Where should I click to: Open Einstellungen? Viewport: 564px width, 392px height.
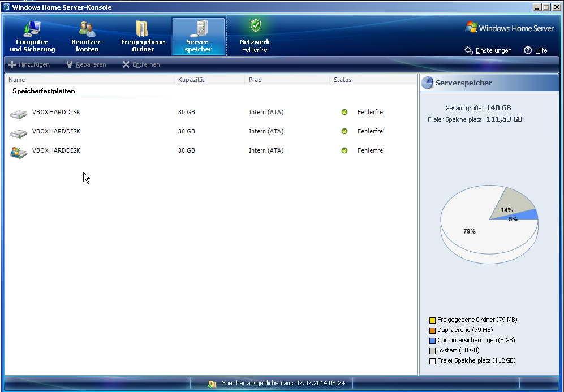tap(488, 50)
